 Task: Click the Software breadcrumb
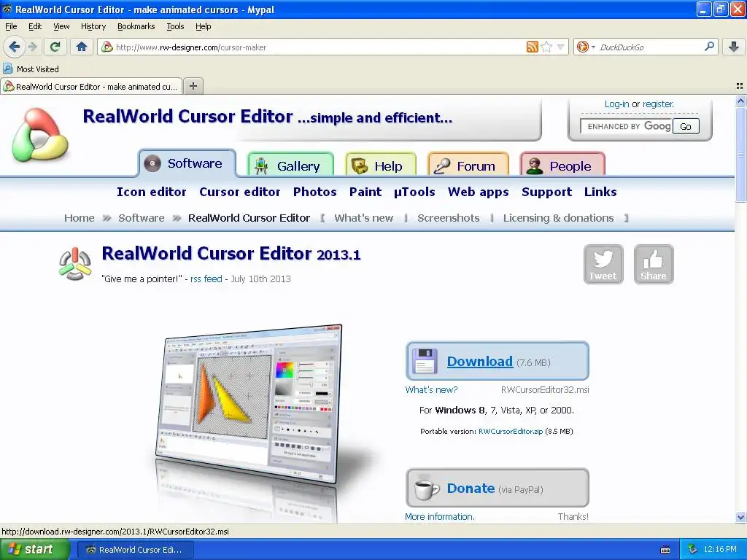click(x=141, y=217)
